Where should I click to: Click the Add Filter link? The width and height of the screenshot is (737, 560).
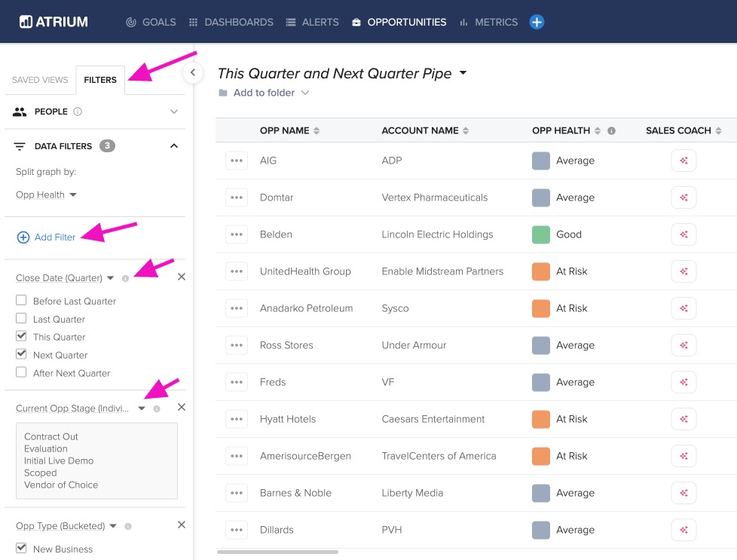pos(46,237)
